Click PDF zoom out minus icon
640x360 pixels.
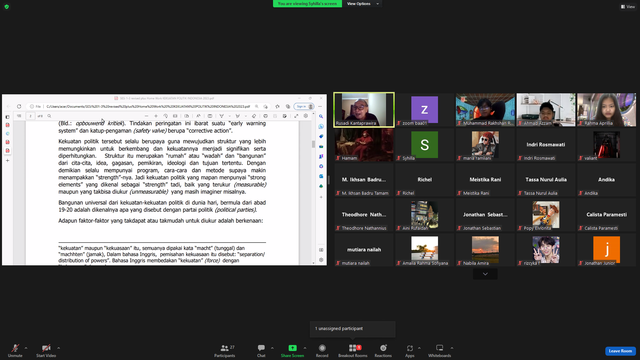[x=146, y=116]
